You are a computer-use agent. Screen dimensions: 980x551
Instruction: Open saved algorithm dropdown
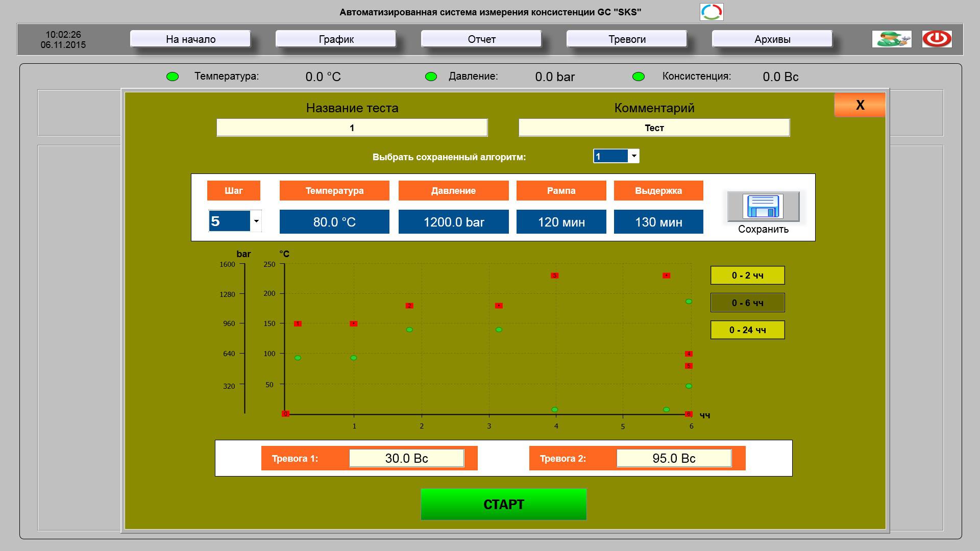[633, 156]
